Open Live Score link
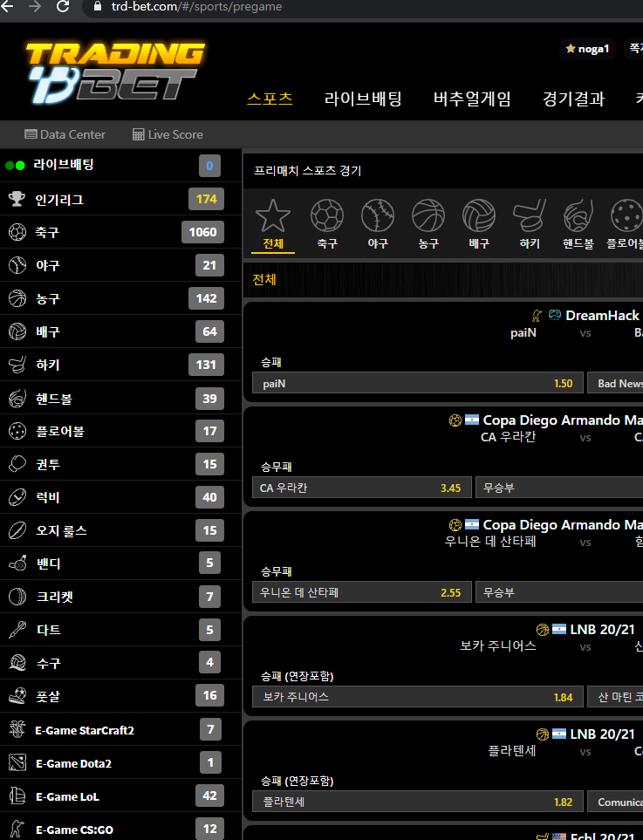The image size is (643, 840). click(168, 134)
